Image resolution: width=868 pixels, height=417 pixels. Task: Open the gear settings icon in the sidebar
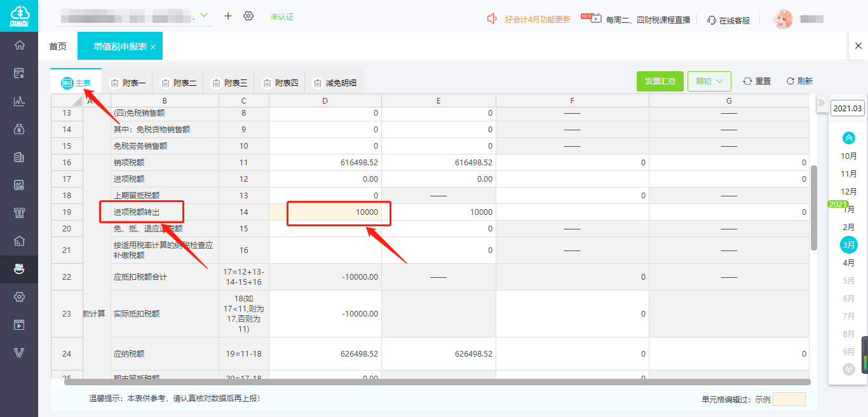(x=19, y=297)
